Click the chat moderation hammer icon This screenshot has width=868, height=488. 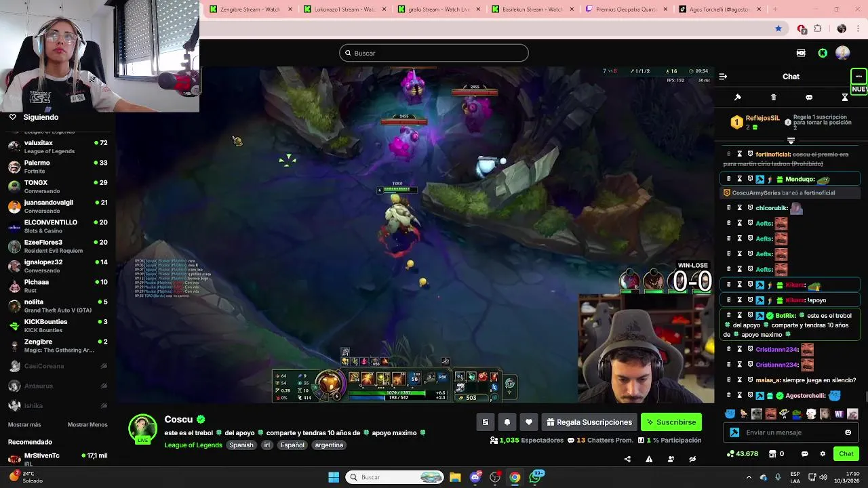738,98
